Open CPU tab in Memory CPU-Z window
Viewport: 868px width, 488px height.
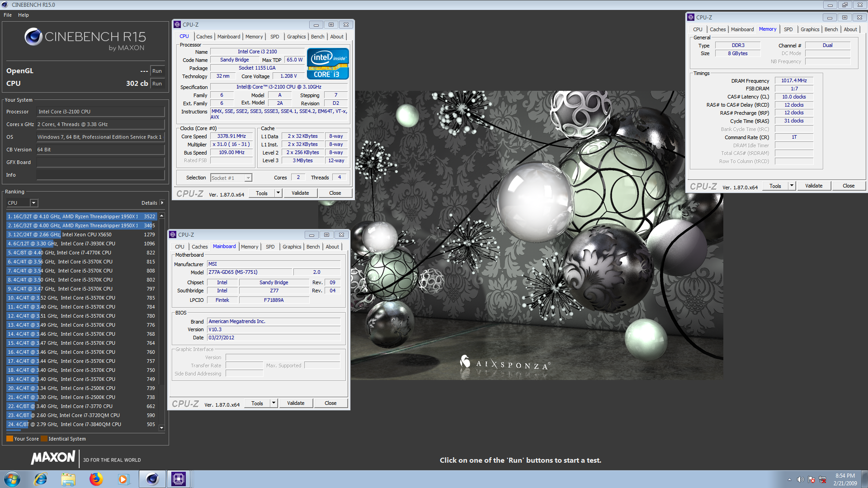coord(698,29)
